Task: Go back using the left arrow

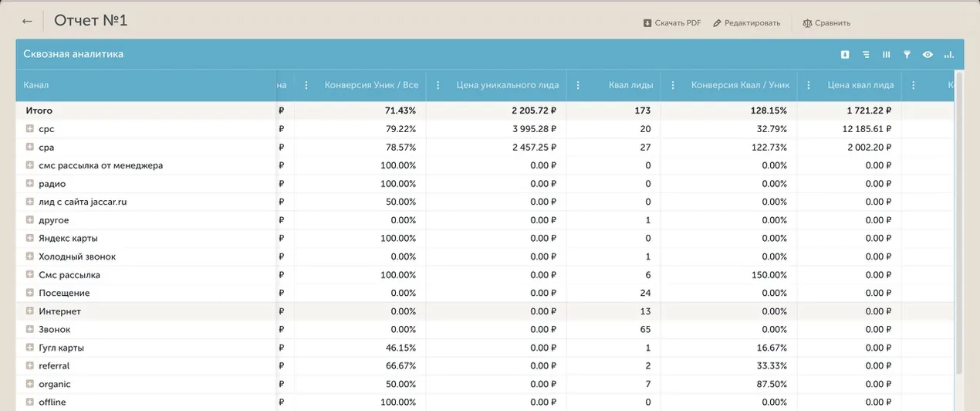Action: coord(27,22)
